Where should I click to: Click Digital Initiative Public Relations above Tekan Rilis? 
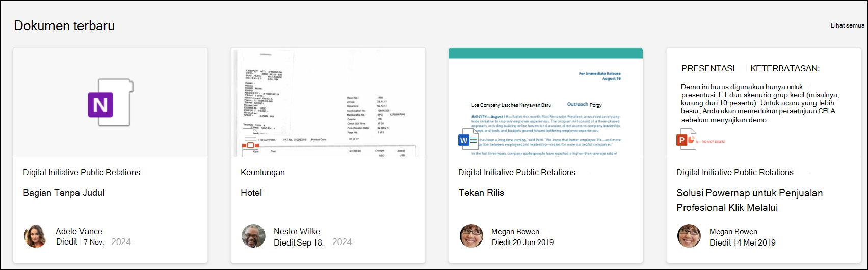[517, 172]
